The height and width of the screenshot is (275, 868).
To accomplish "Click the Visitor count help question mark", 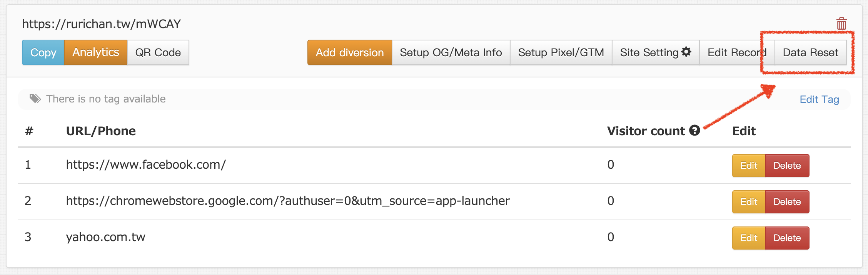I will point(694,131).
